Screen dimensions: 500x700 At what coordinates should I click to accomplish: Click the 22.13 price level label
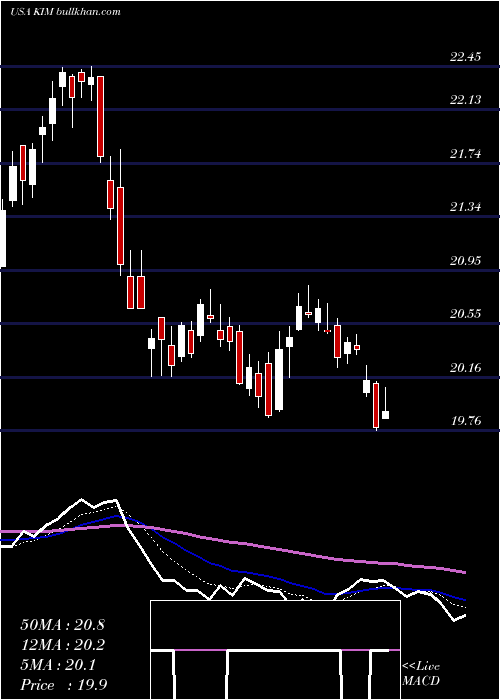466,100
